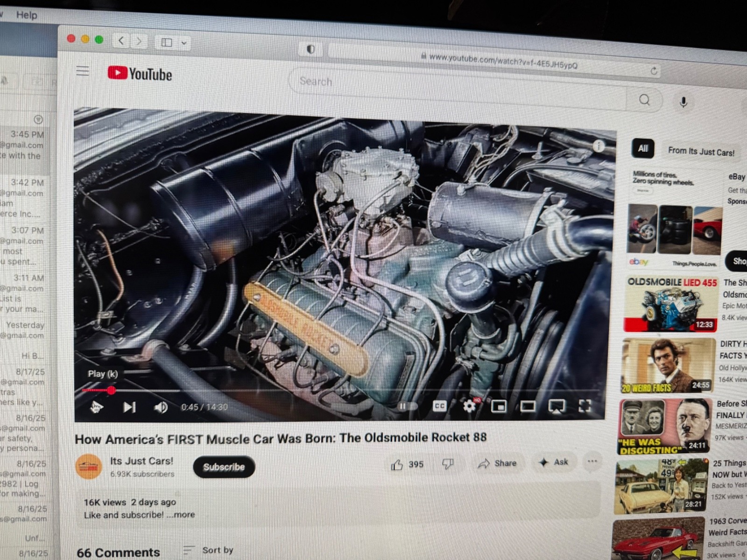Viewport: 747px width, 560px height.
Task: Open the Its Just Cars! channel name link
Action: 141,461
